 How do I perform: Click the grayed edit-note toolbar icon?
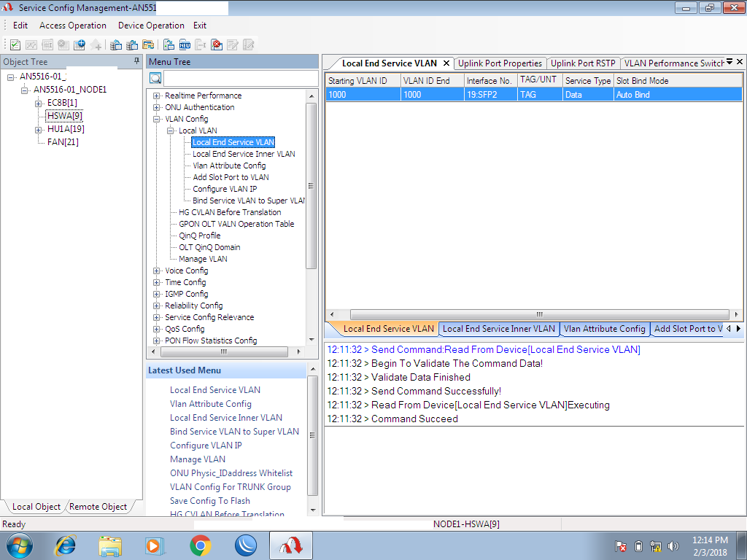[233, 44]
